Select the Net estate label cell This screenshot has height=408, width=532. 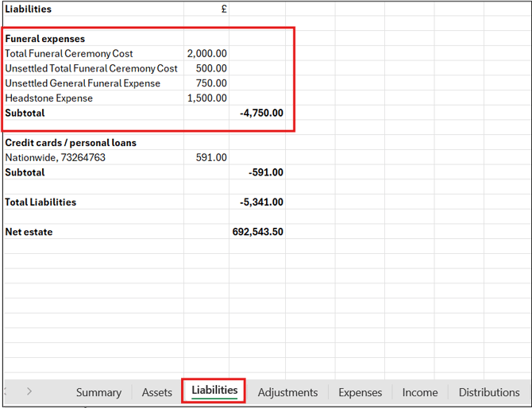click(94, 232)
